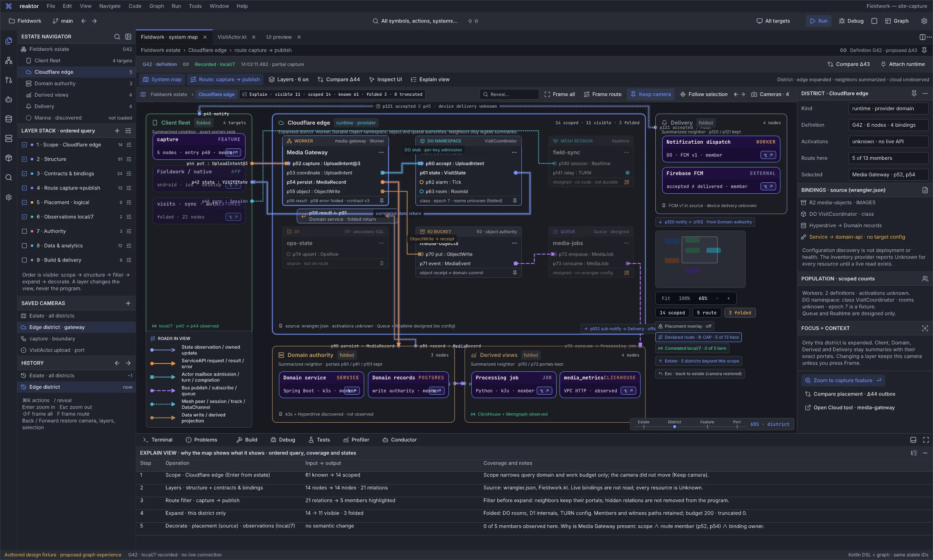
Task: Click Frame route button
Action: (x=602, y=94)
